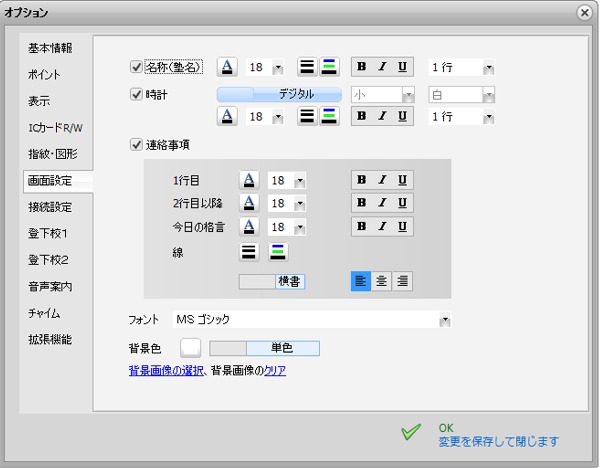Click the 背景画像の選択 link
Image resolution: width=600 pixels, height=468 pixels.
(x=166, y=370)
